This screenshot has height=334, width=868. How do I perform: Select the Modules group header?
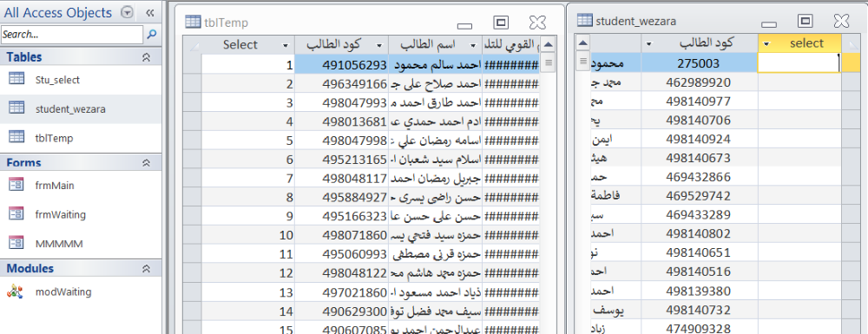pos(81,268)
